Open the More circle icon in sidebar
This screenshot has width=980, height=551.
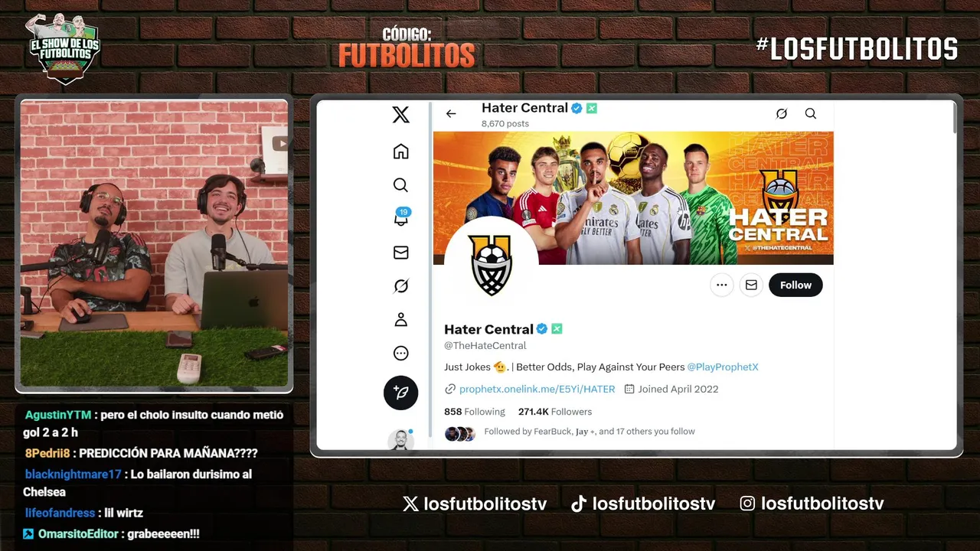coord(400,354)
